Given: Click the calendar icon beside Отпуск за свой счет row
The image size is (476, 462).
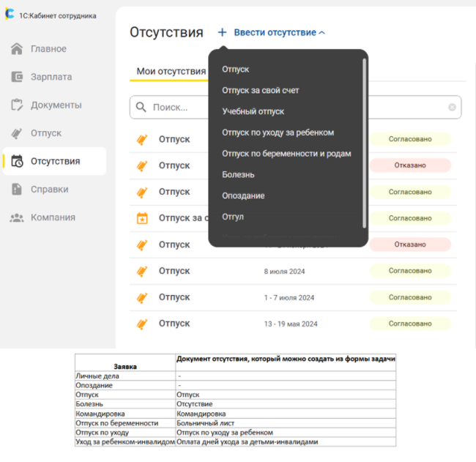Looking at the screenshot, I should click(x=143, y=218).
